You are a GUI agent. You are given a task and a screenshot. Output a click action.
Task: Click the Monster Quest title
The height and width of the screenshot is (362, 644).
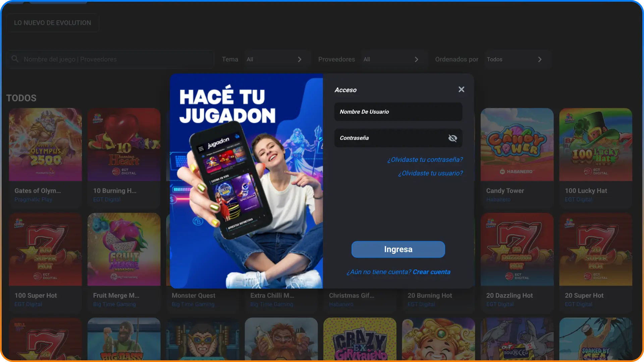[x=193, y=296]
